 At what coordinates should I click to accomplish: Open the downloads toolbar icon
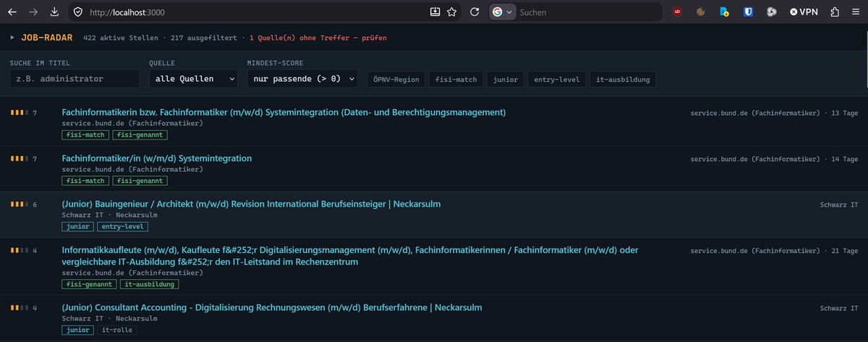(55, 12)
